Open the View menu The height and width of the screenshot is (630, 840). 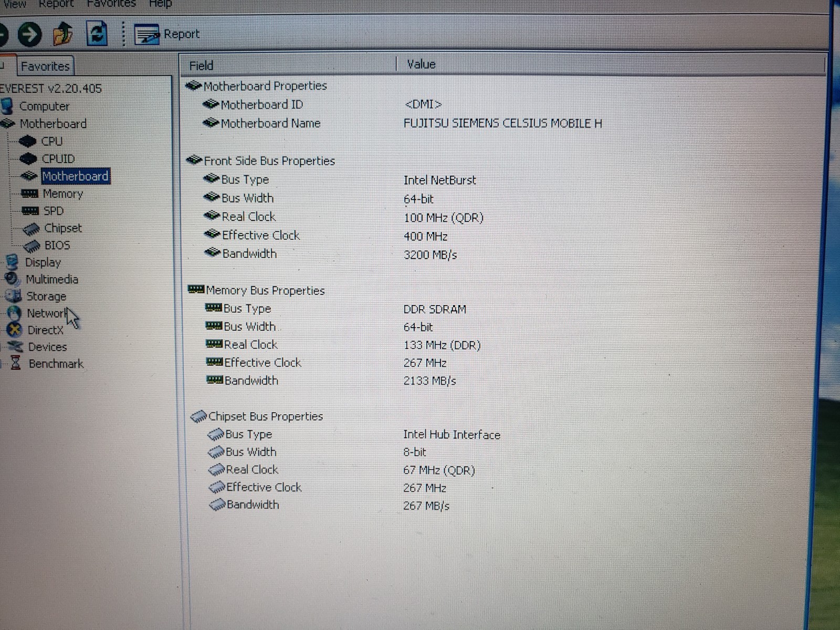click(x=15, y=4)
